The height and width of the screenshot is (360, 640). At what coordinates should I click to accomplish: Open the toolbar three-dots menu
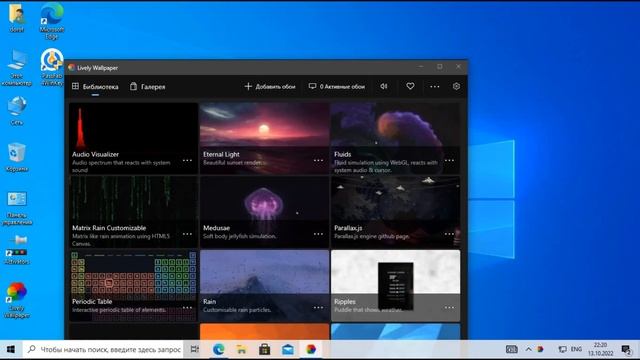point(435,87)
